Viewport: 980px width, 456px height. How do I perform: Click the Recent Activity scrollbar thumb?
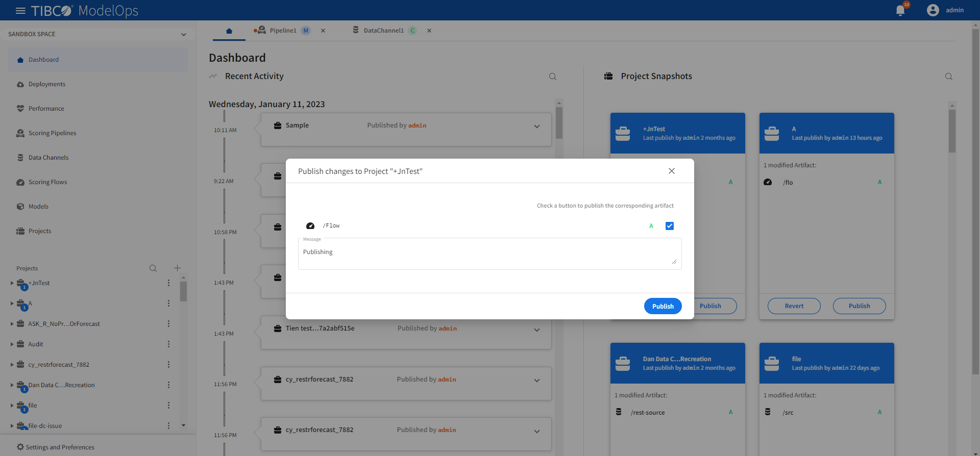559,122
